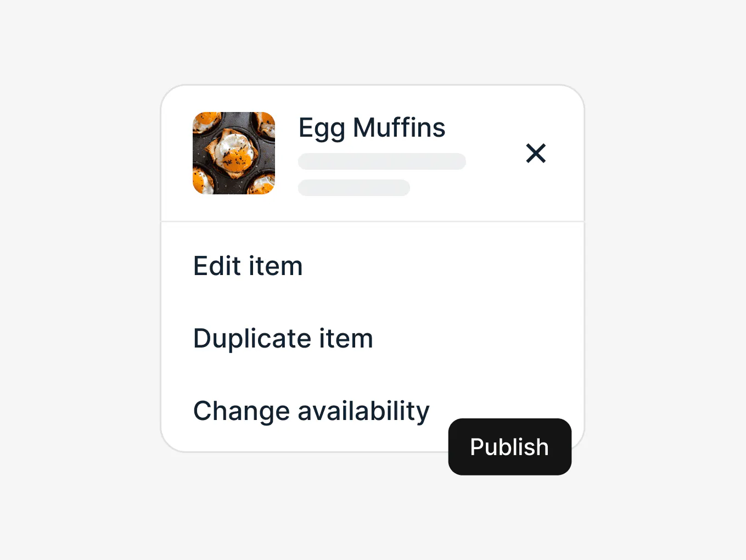This screenshot has height=560, width=746.
Task: Choose Duplicate item from the menu
Action: pyautogui.click(x=283, y=339)
